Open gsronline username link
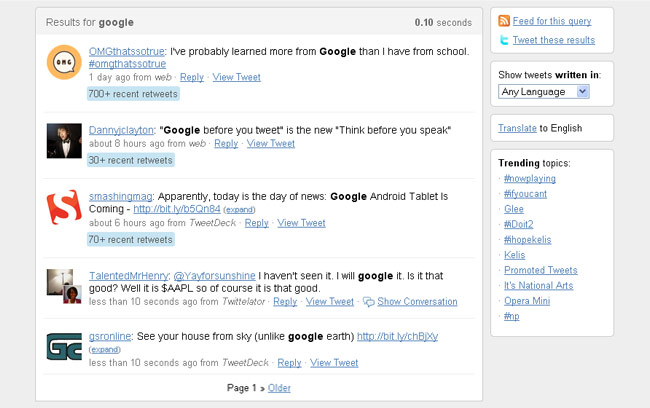This screenshot has width=650, height=408. pyautogui.click(x=110, y=336)
